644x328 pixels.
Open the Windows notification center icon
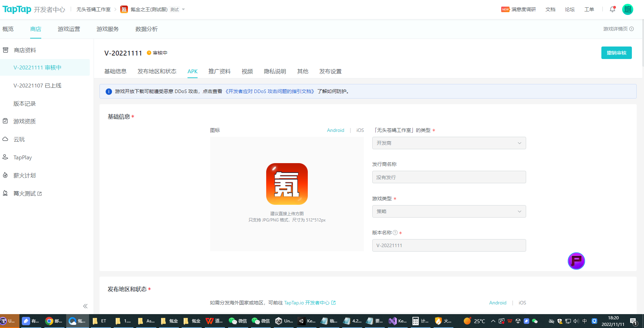point(633,321)
